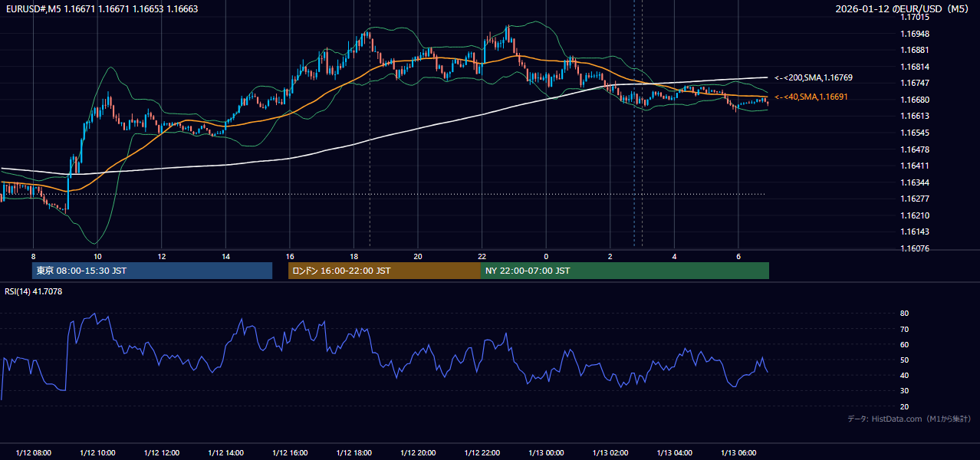The height and width of the screenshot is (460, 980).
Task: Click price axis value 1.16478
Action: (x=914, y=149)
